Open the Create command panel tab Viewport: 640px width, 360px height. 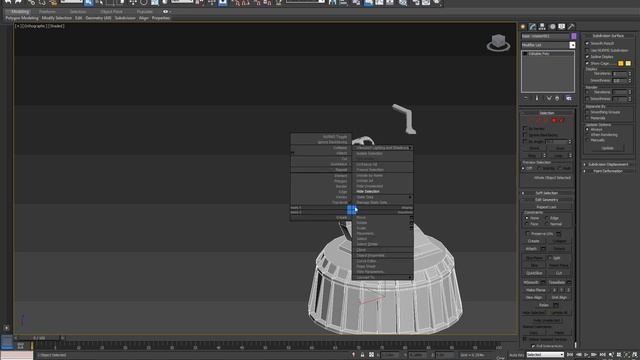click(523, 27)
